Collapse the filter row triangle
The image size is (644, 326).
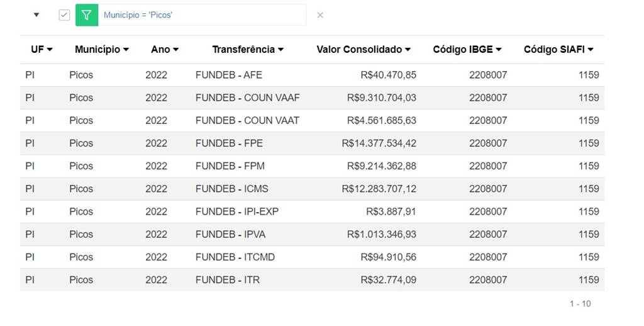tap(36, 15)
